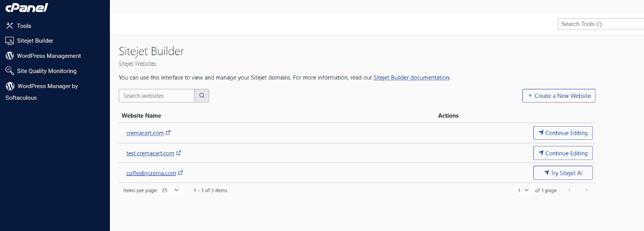Open WordPress Management menu item

[49, 56]
